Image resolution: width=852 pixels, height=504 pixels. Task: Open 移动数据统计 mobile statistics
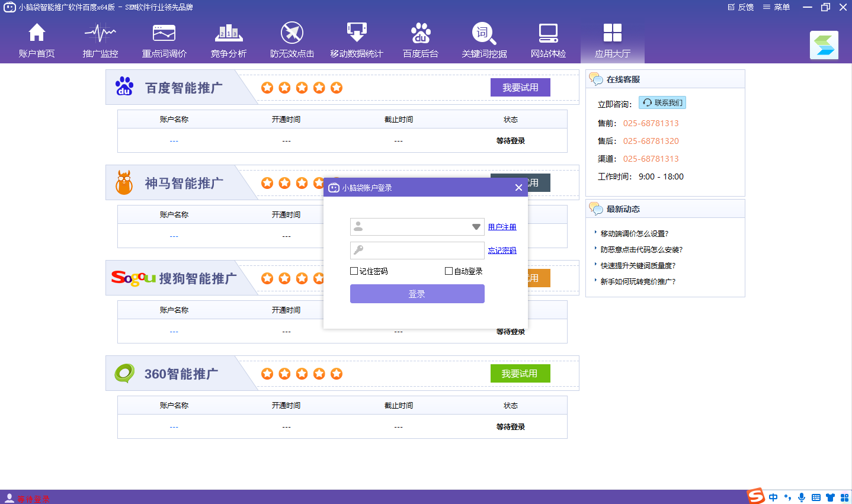[x=357, y=41]
